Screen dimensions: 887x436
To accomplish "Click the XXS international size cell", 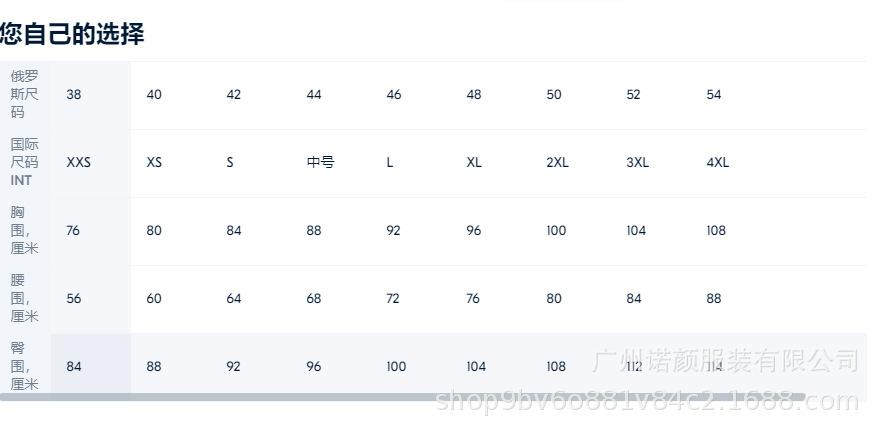I will pyautogui.click(x=78, y=162).
